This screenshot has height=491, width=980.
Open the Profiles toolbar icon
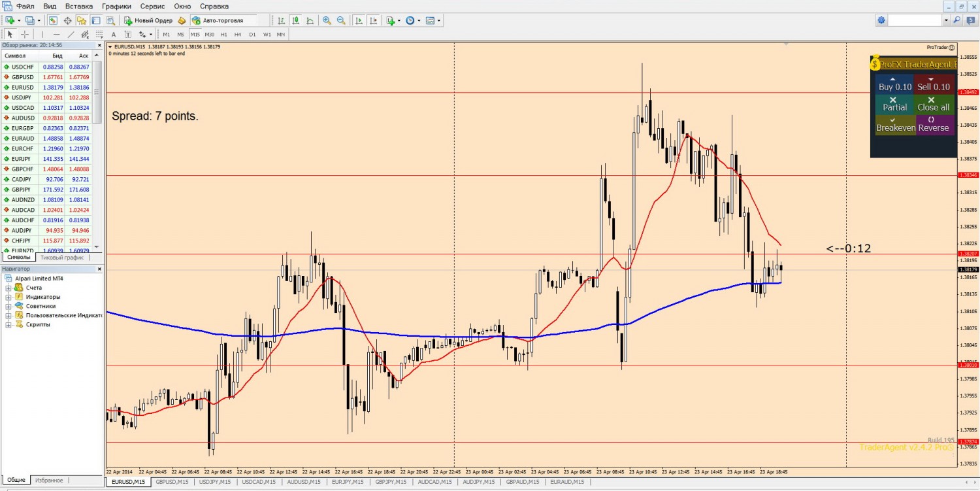[29, 20]
